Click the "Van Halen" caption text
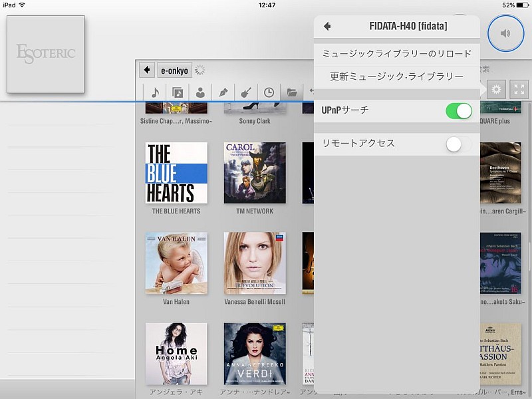Viewport: 532px width, 399px height. (x=176, y=302)
